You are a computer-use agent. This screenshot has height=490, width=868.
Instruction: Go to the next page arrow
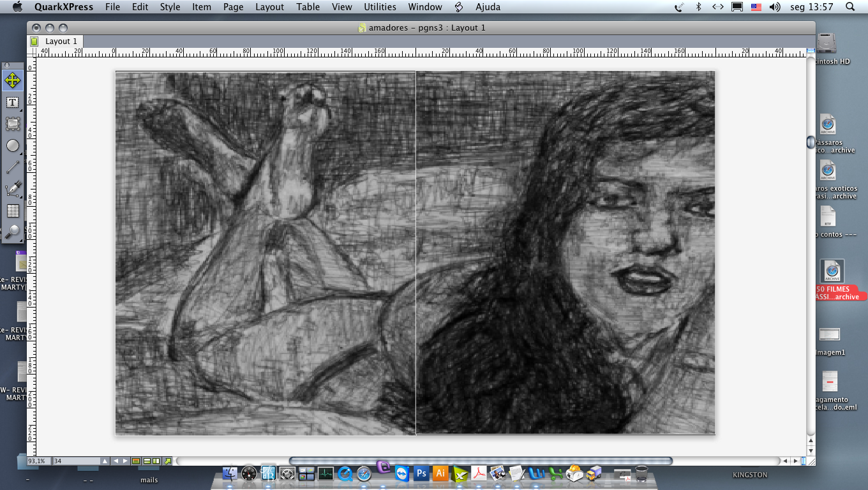(x=126, y=461)
